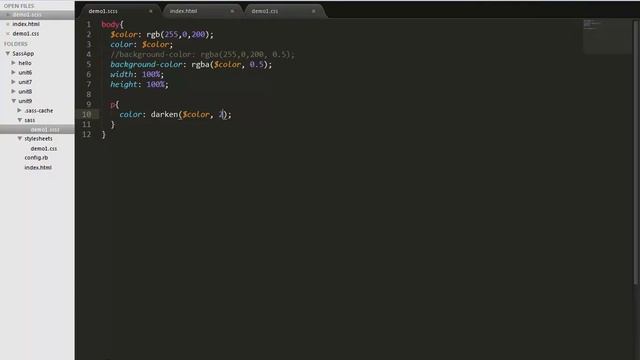Open demo1.css under the stylesheets folder

click(x=44, y=149)
